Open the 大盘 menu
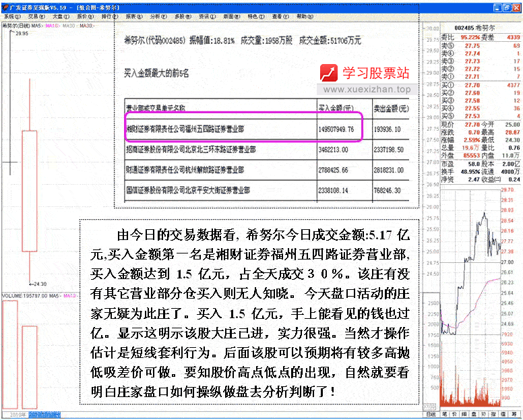The height and width of the screenshot is (420, 523). click(x=61, y=16)
